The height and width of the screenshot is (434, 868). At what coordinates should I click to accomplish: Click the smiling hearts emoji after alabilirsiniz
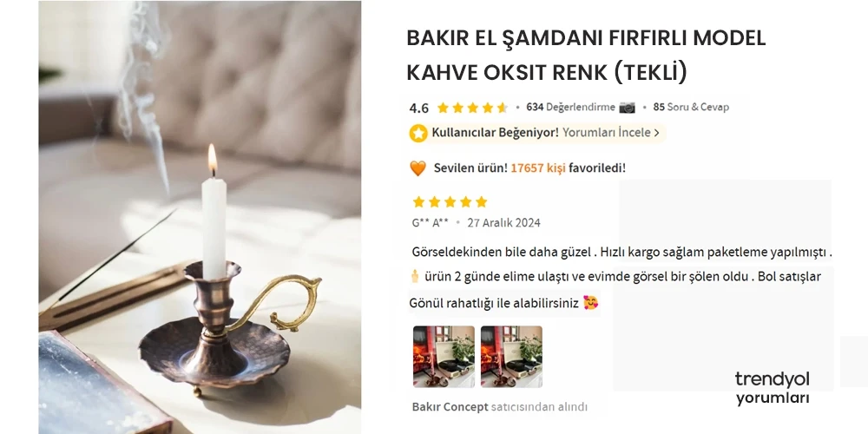pos(590,303)
